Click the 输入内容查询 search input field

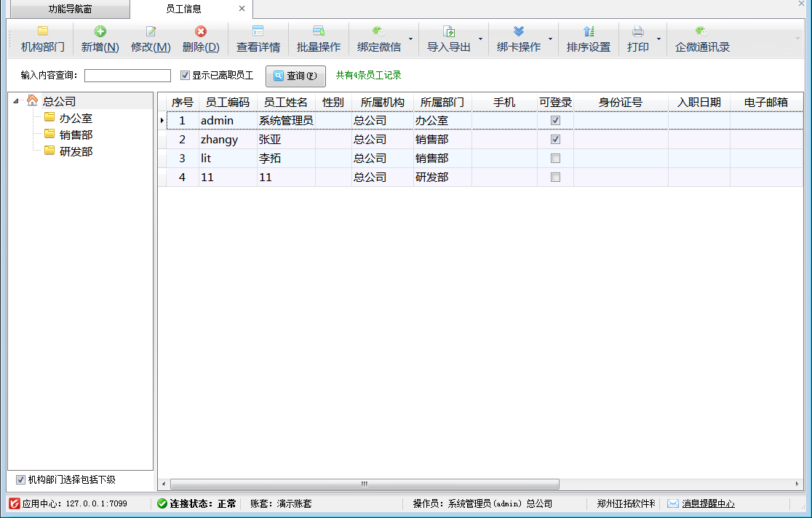127,76
